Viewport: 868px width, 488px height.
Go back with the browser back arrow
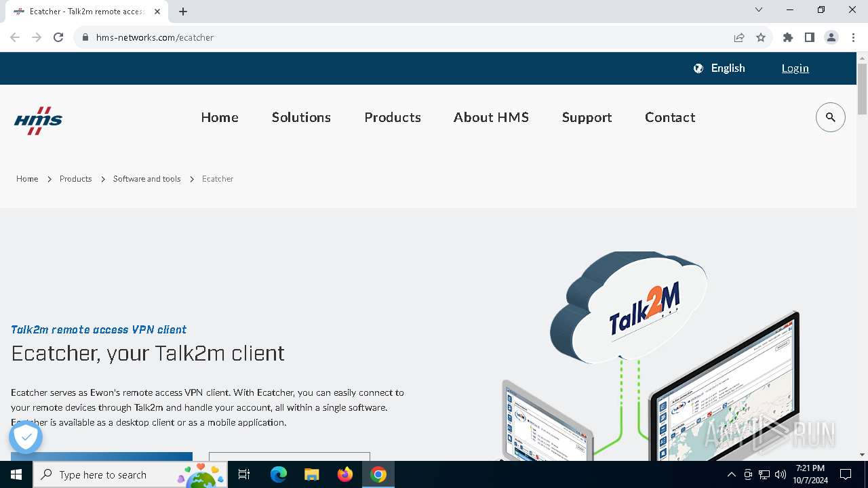click(x=15, y=37)
